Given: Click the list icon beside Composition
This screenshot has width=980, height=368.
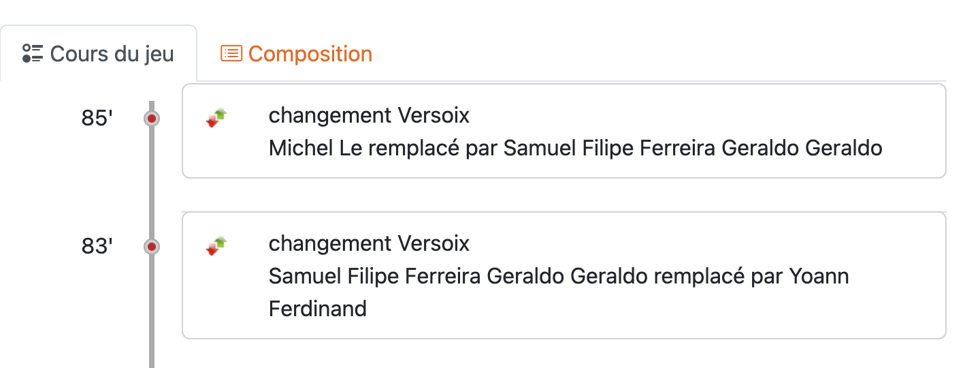Looking at the screenshot, I should click(231, 53).
